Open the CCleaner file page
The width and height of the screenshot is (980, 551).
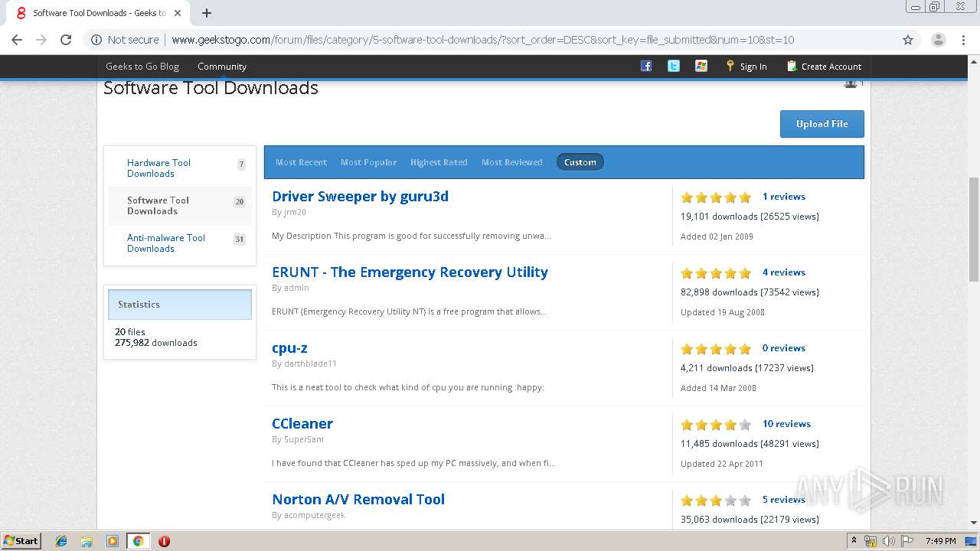pos(302,423)
